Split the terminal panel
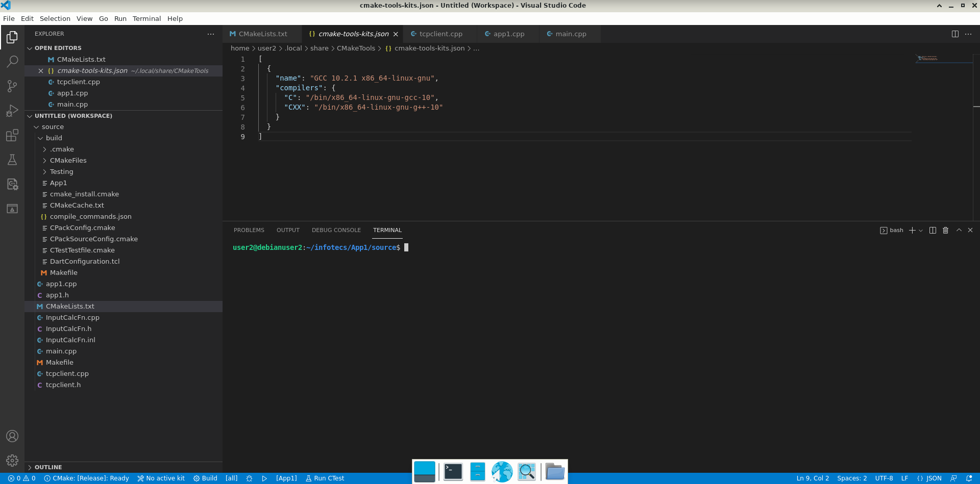980x484 pixels. (x=933, y=230)
